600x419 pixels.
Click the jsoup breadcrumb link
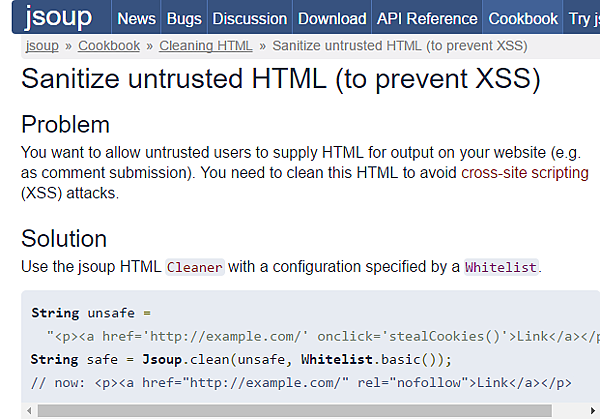[41, 46]
